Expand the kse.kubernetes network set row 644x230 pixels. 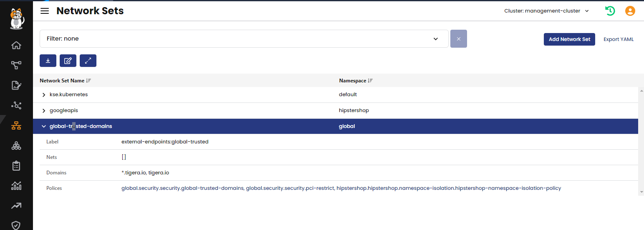click(44, 95)
